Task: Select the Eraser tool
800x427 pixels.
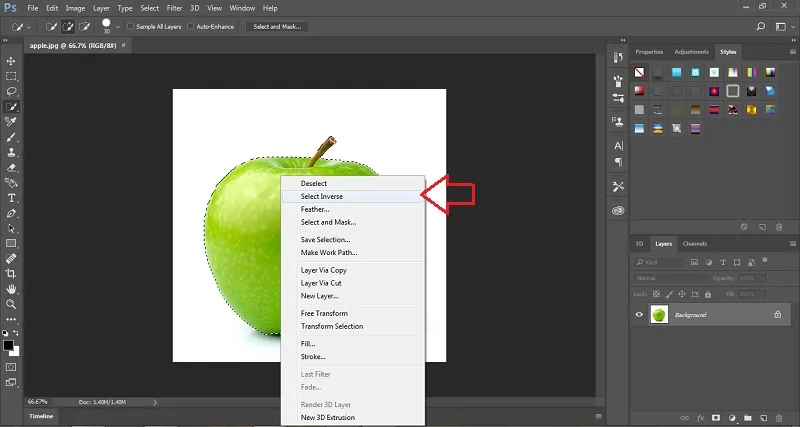Action: (11, 168)
